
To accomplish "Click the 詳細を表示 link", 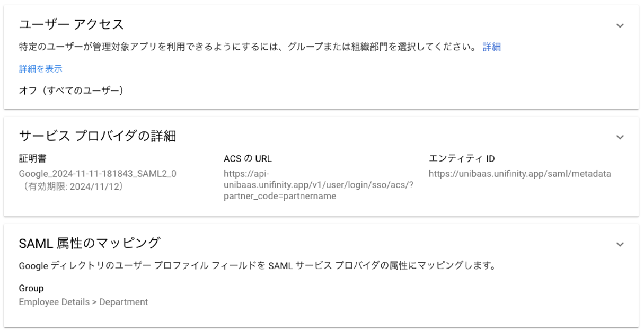I will coord(40,69).
